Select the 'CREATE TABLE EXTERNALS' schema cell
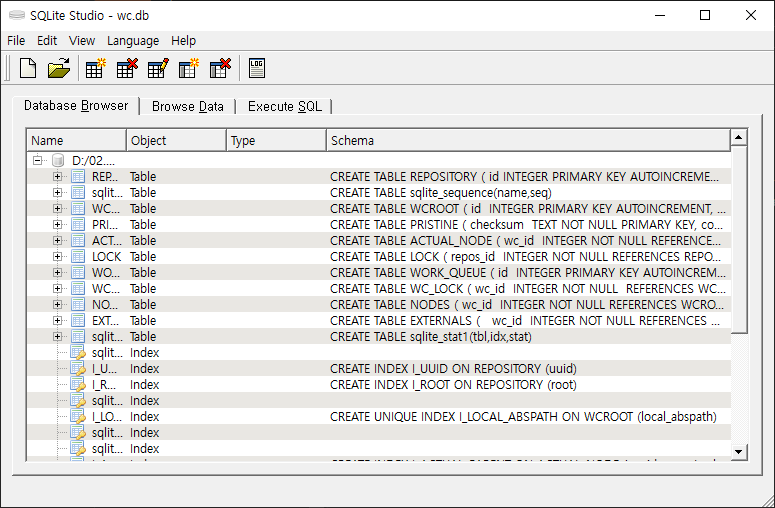Viewport: 775px width, 508px height. (x=528, y=320)
